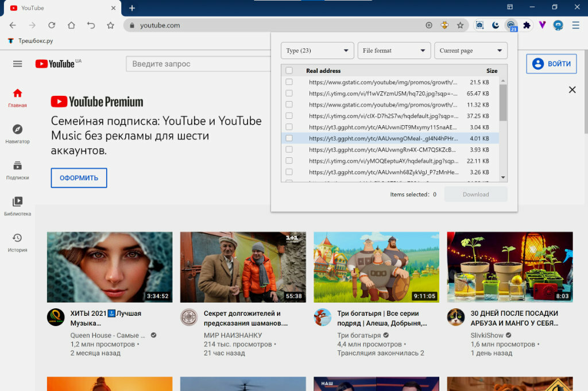Open the Библиотека library sidebar item
The height and width of the screenshot is (391, 588).
pos(17,206)
